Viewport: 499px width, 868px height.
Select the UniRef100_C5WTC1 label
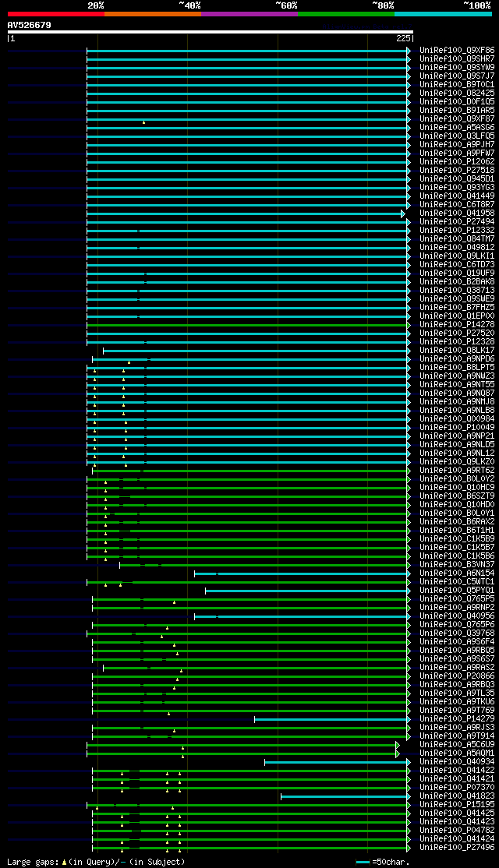point(457,582)
